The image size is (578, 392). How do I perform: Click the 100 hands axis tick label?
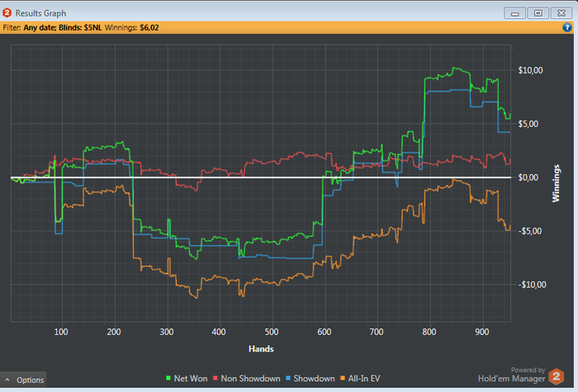click(x=61, y=332)
